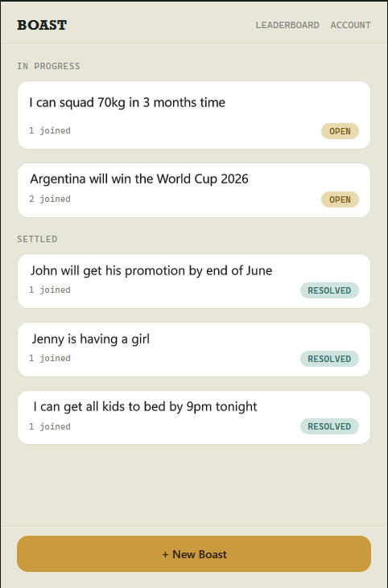
Task: Click RESOLVED badge on kids bedtime boast
Action: point(329,426)
